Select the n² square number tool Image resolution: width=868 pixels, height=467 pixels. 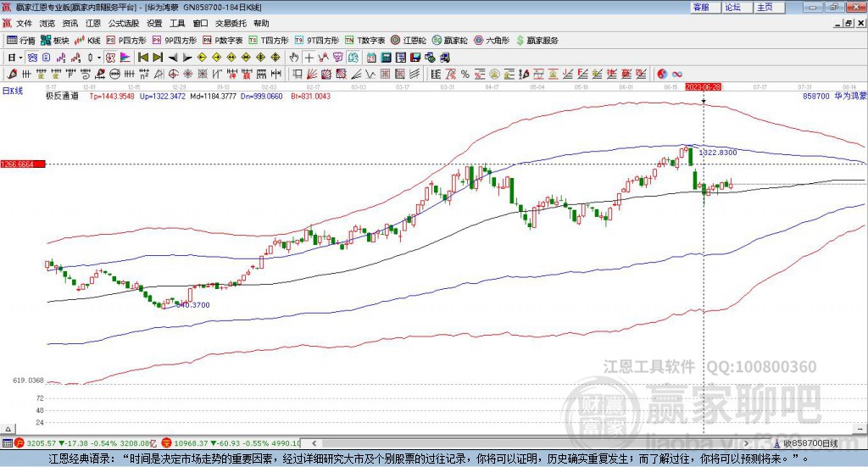pos(144,74)
